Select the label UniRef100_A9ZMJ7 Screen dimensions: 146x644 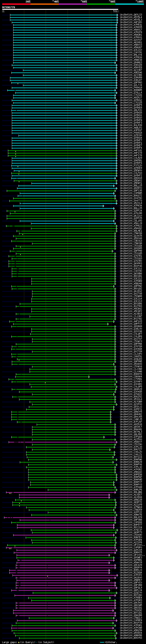click(x=131, y=98)
